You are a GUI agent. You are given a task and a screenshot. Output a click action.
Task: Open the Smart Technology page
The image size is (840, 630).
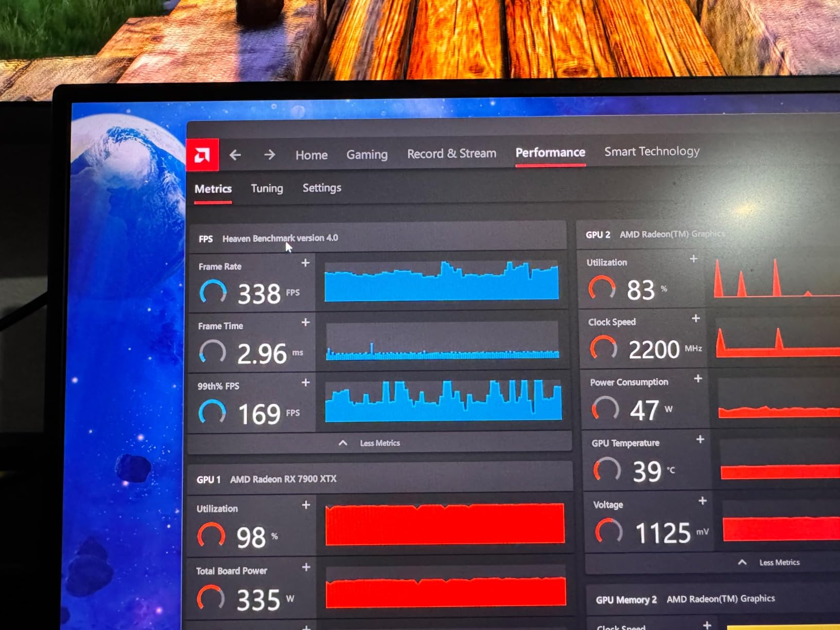click(652, 151)
